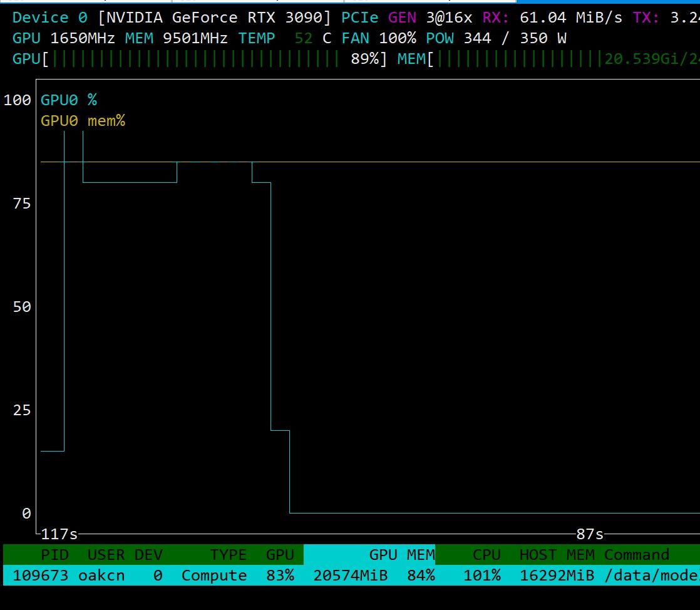Click the FAN 100% readout

point(379,38)
